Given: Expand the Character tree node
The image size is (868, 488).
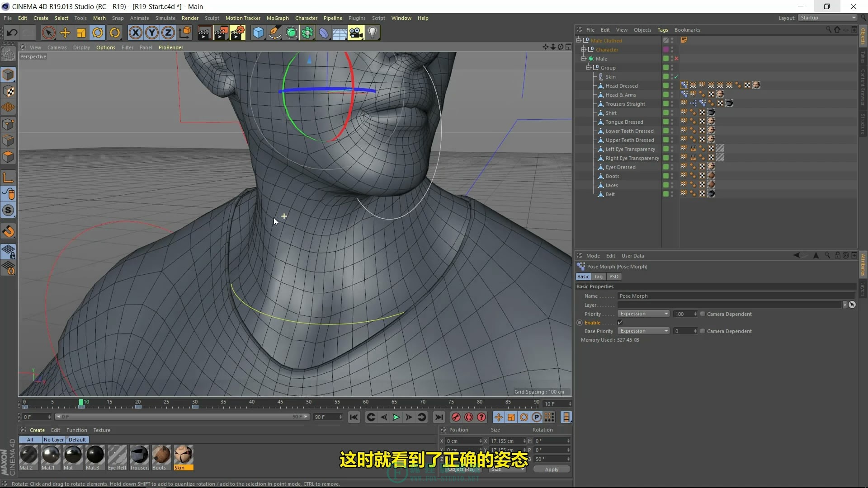Looking at the screenshot, I should [584, 49].
